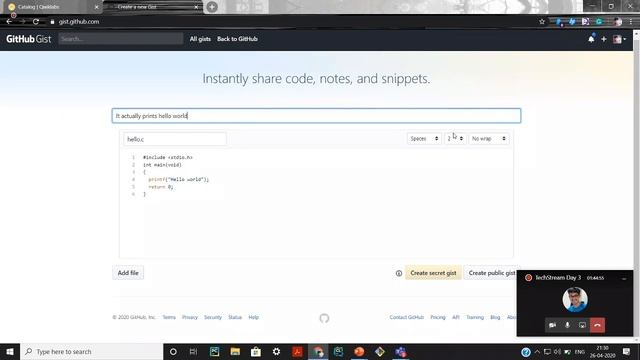Image resolution: width=640 pixels, height=360 pixels.
Task: Open the Terms footer link
Action: point(169,317)
